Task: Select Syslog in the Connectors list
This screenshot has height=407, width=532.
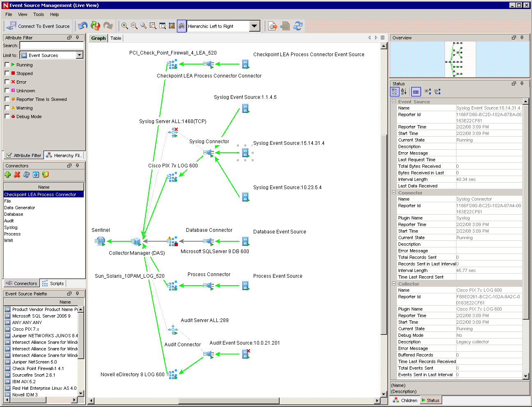Action: (11, 227)
